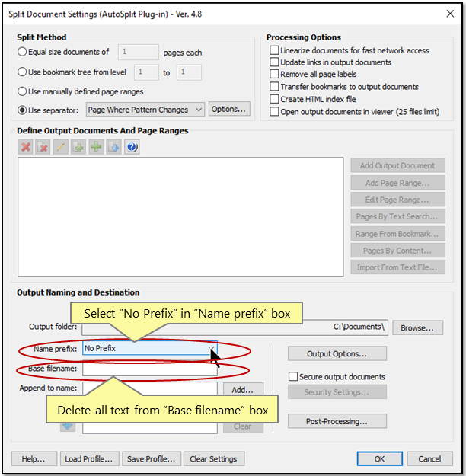
Task: Click the green plus add icon
Action: pyautogui.click(x=96, y=147)
